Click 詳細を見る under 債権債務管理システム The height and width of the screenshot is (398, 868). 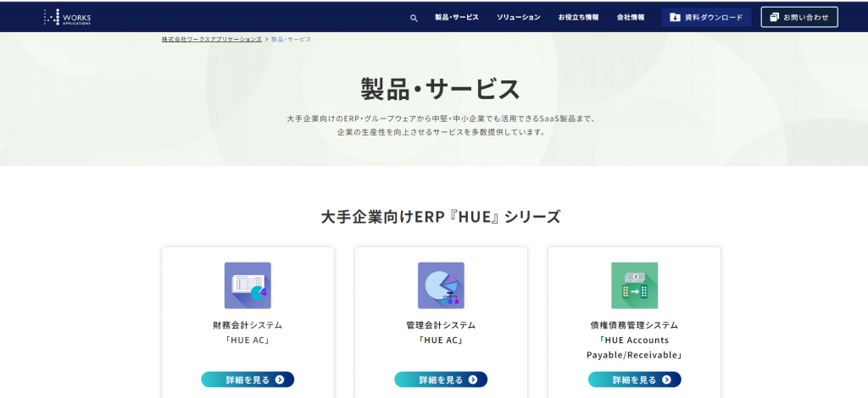pos(634,379)
